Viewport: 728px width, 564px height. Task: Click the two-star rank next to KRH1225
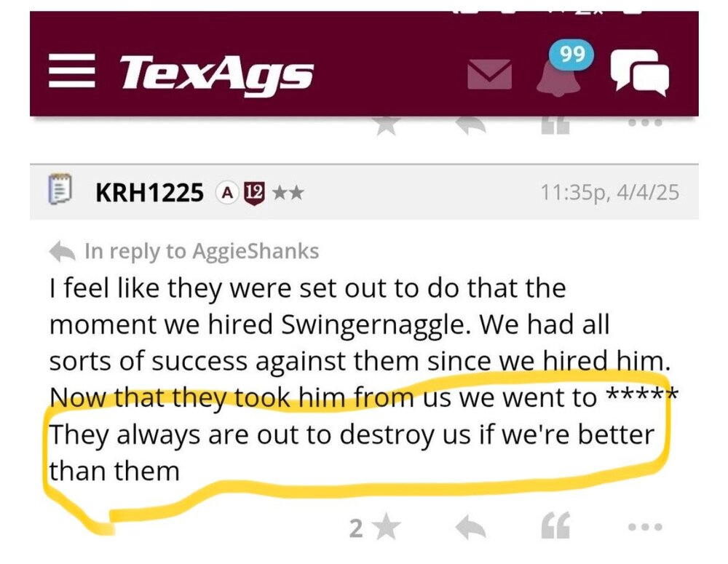[288, 193]
